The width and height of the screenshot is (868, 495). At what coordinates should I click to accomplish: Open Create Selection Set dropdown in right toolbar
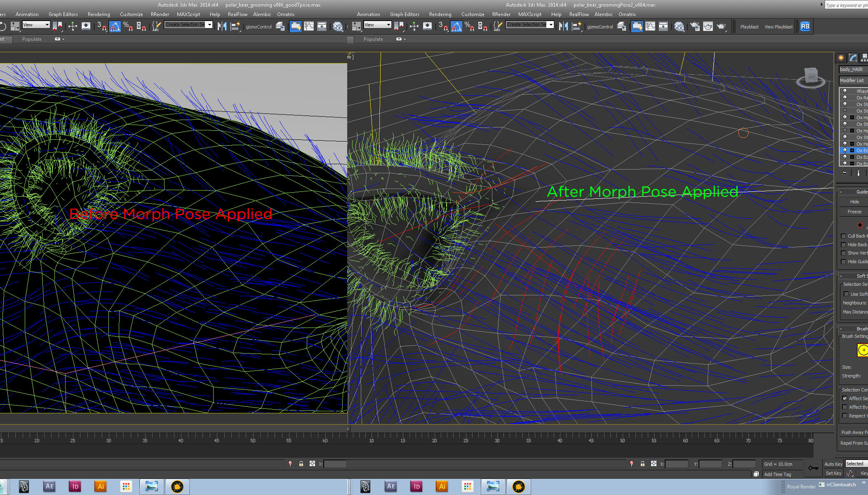550,25
